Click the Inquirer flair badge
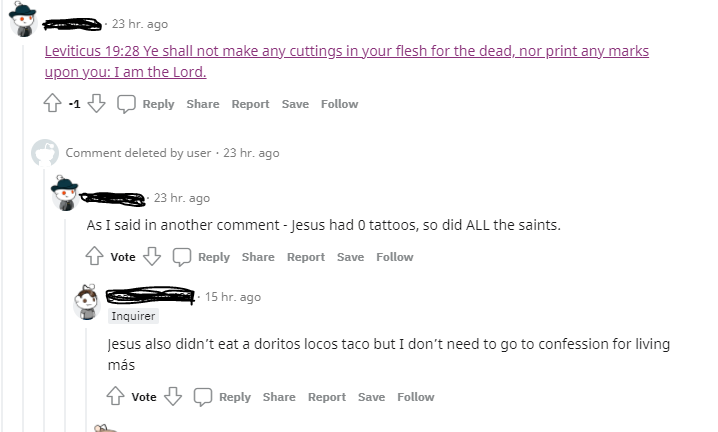The width and height of the screenshot is (718, 432). click(x=132, y=316)
